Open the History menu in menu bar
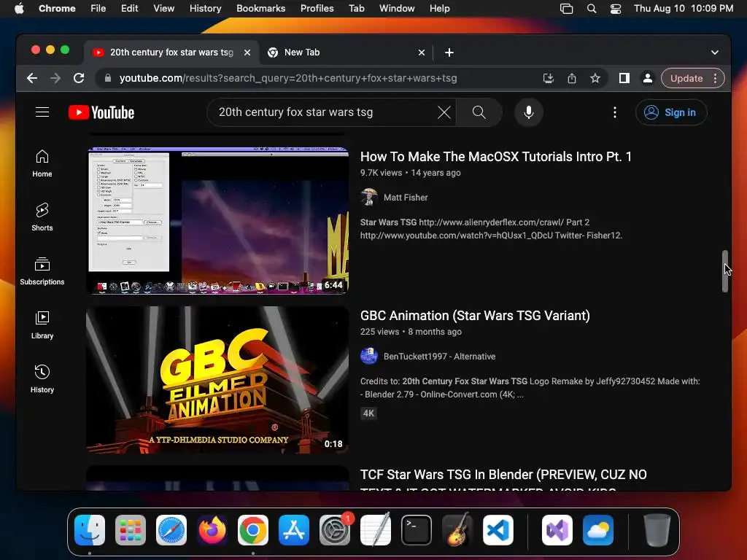 click(205, 8)
